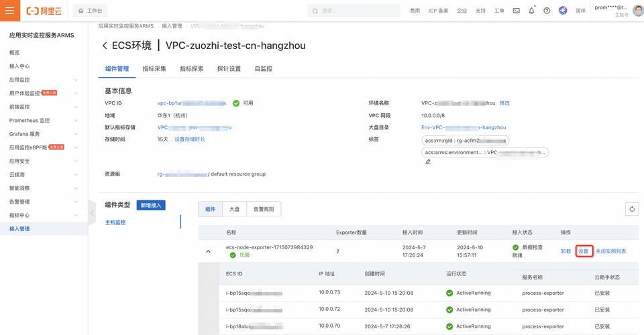
Task: Click 修改 next to environment name
Action: tap(504, 103)
